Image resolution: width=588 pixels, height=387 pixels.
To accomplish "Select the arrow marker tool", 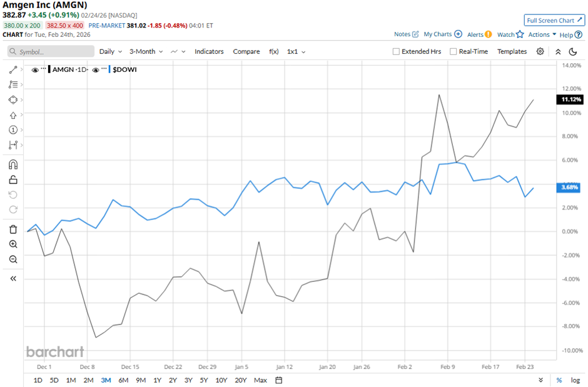I will click(x=13, y=115).
